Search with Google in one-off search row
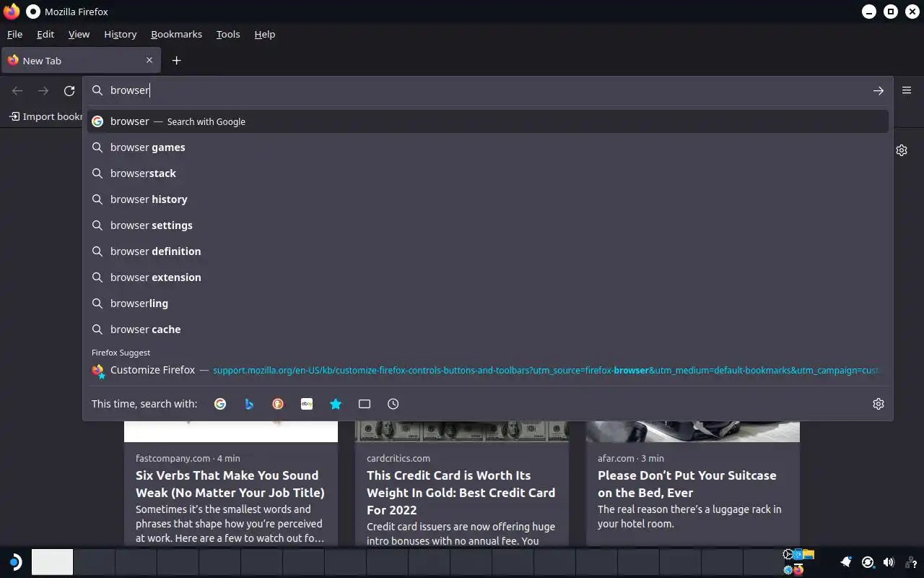The width and height of the screenshot is (924, 578). (x=220, y=404)
